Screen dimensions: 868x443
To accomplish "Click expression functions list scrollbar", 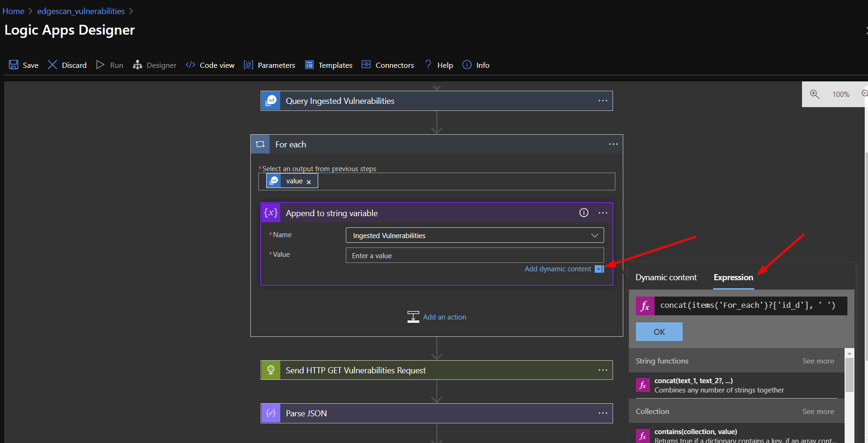I will pos(849,374).
